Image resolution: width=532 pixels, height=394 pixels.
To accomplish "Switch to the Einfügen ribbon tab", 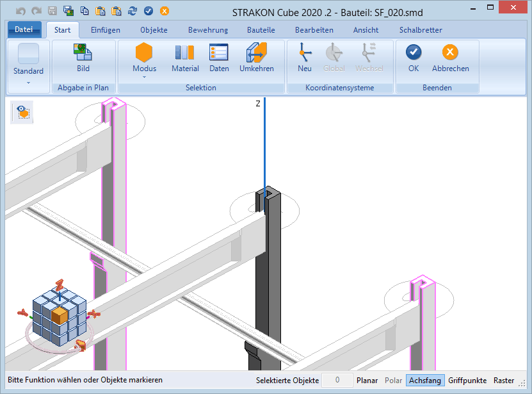I will point(106,30).
